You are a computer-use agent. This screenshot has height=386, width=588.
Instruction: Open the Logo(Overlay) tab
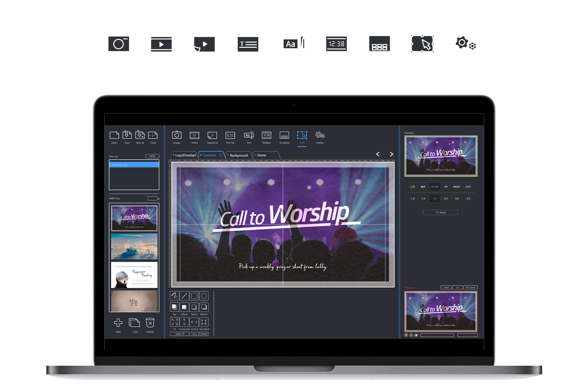[x=185, y=155]
